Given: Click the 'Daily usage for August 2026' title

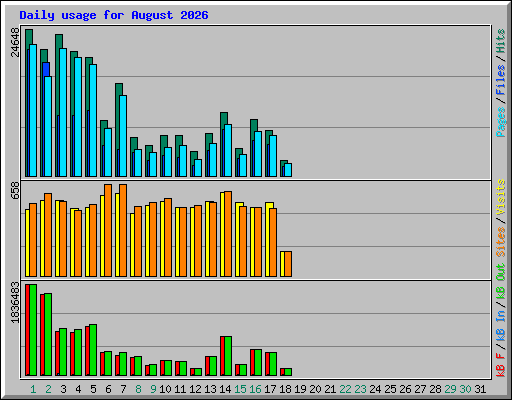Looking at the screenshot, I should [x=114, y=15].
